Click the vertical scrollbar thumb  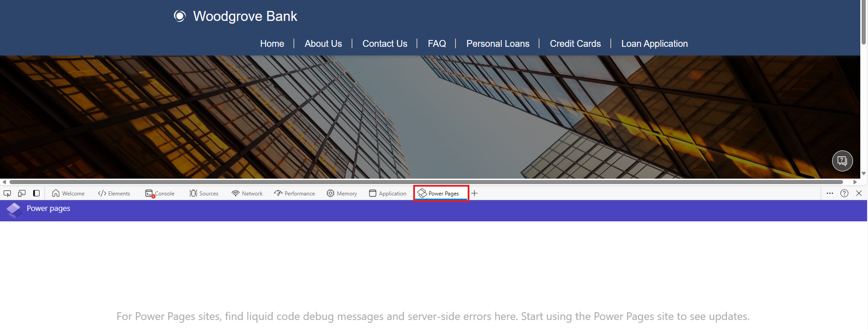click(864, 22)
